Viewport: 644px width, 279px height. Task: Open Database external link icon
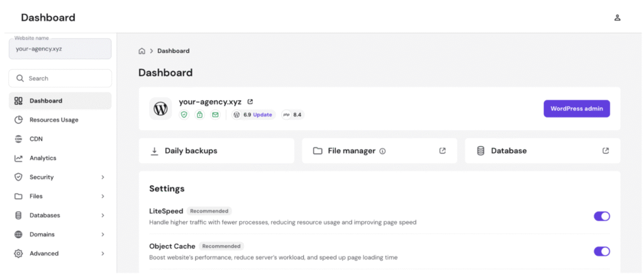[606, 151]
